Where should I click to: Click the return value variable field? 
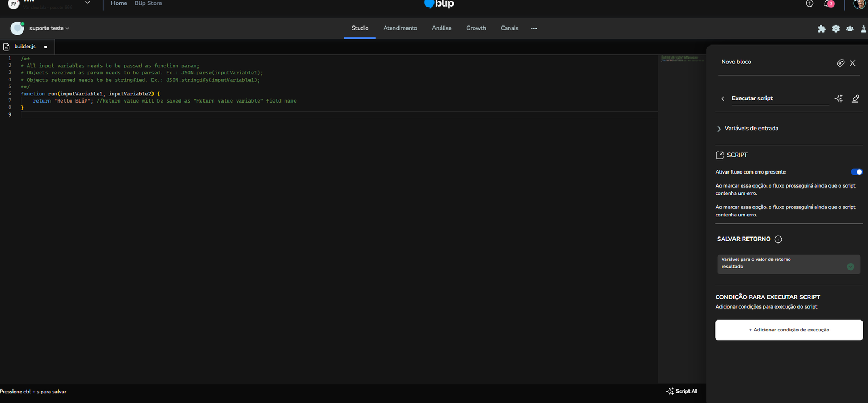789,264
